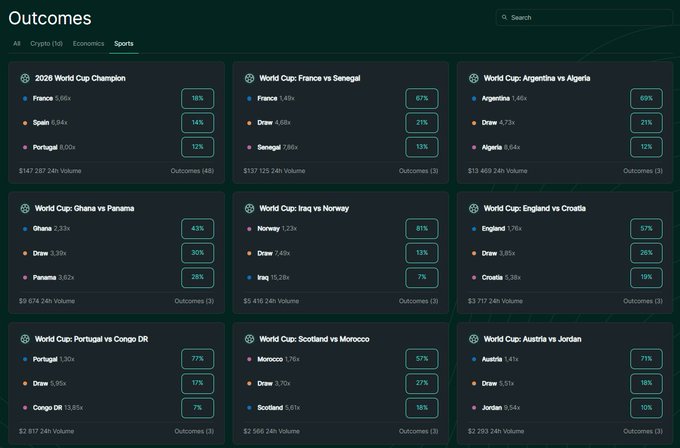Select Algeria 12% outcome button
This screenshot has height=448, width=680.
tap(646, 147)
